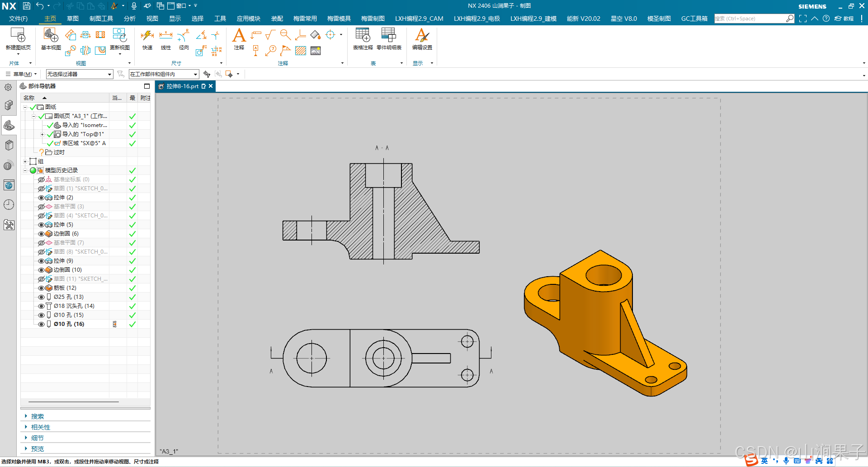This screenshot has height=467, width=868.
Task: Show the 基准平面 (3) hidden eye icon
Action: click(41, 207)
